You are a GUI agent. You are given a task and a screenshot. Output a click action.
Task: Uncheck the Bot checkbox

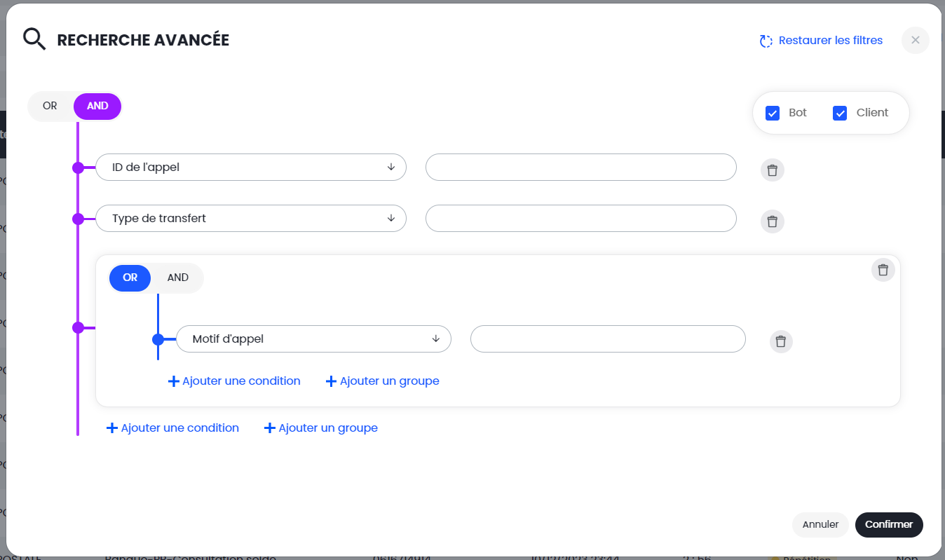tap(773, 113)
